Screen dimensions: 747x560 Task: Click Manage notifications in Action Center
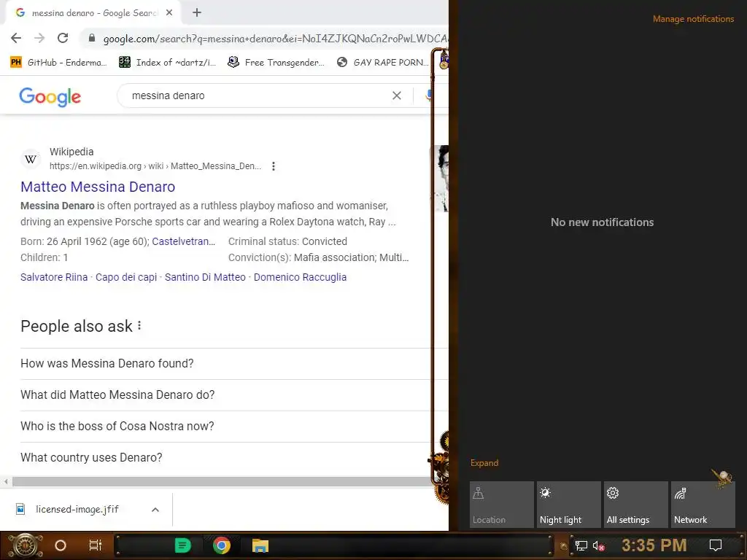[693, 19]
